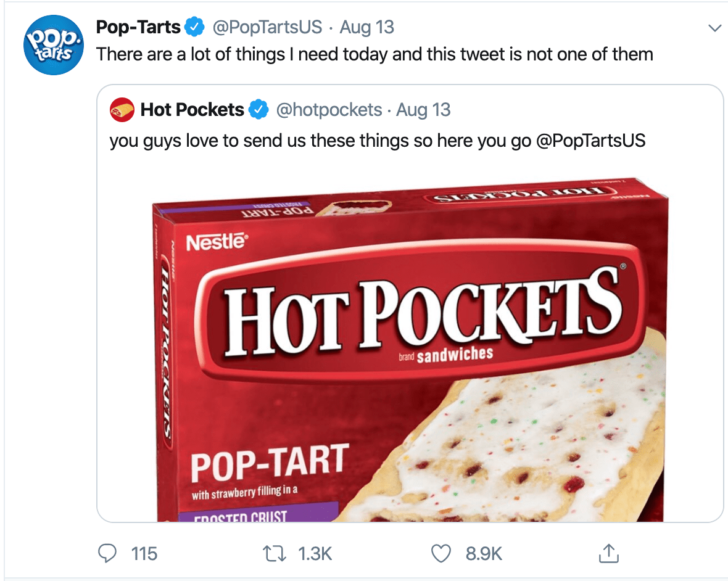
Task: Click Hot Pockets verified badge
Action: [x=259, y=109]
